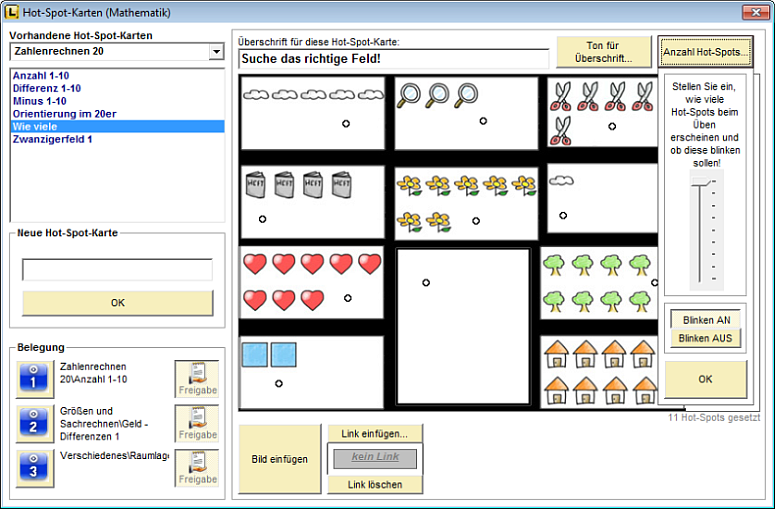The image size is (775, 509).
Task: Click Freigabe icon for Anzahl 1-10
Action: (197, 379)
